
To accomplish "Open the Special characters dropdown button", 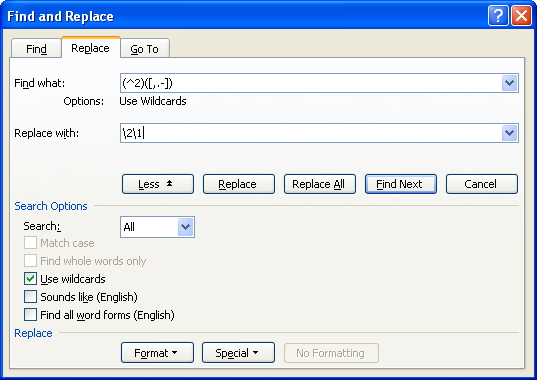I will coord(238,353).
